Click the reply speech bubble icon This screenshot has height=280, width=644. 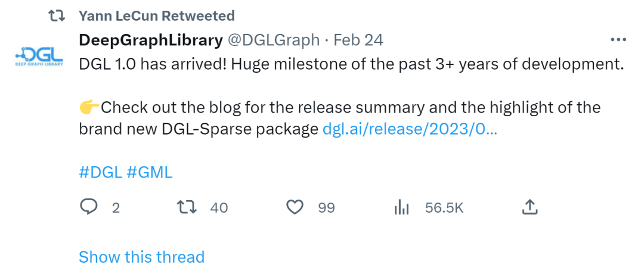89,207
